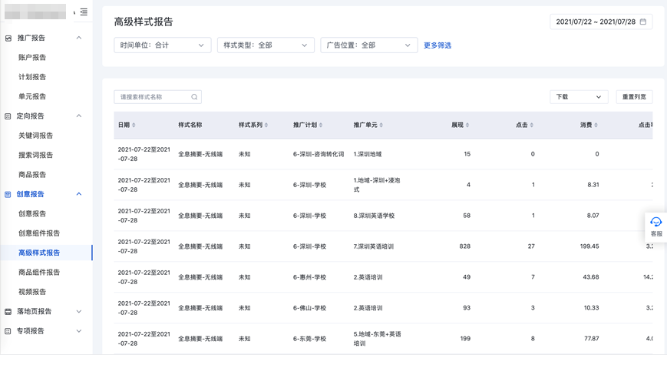Click the 高级样式报告 page title
Image resolution: width=670 pixels, height=365 pixels.
tap(144, 22)
